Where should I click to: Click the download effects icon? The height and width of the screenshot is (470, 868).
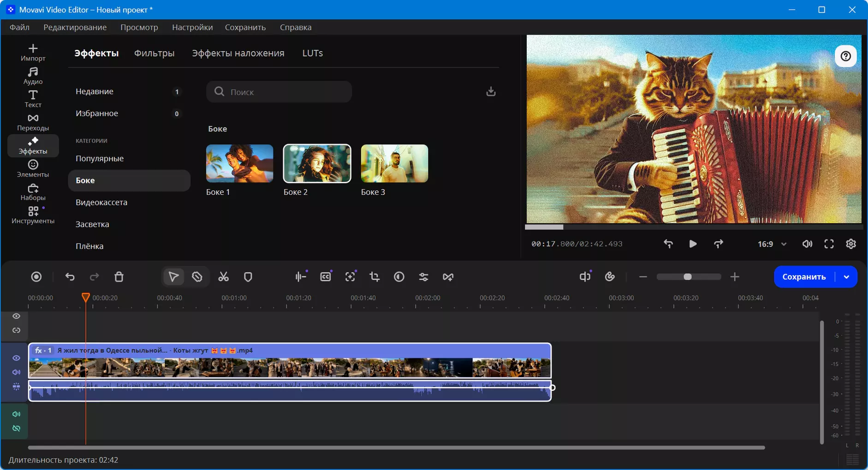coord(491,91)
